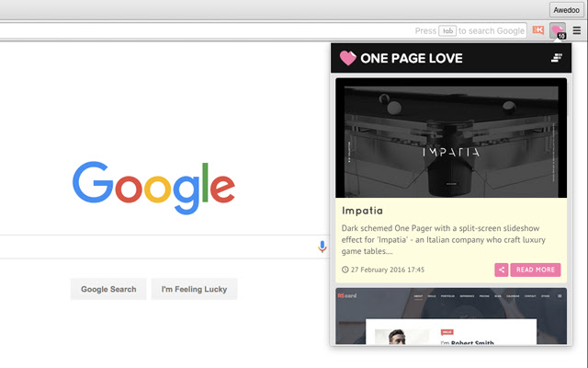Click Read More on Impatia post
Viewport: 588px width, 368px height.
[x=536, y=270]
